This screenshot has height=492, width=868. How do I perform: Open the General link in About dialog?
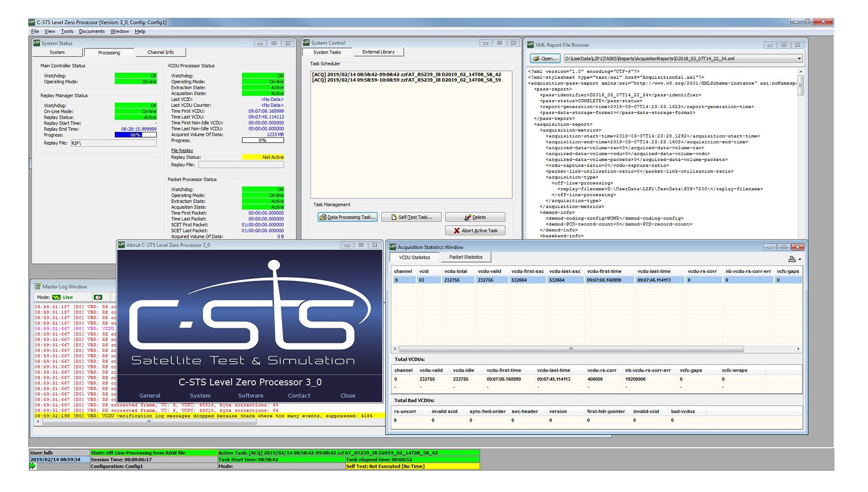click(150, 396)
